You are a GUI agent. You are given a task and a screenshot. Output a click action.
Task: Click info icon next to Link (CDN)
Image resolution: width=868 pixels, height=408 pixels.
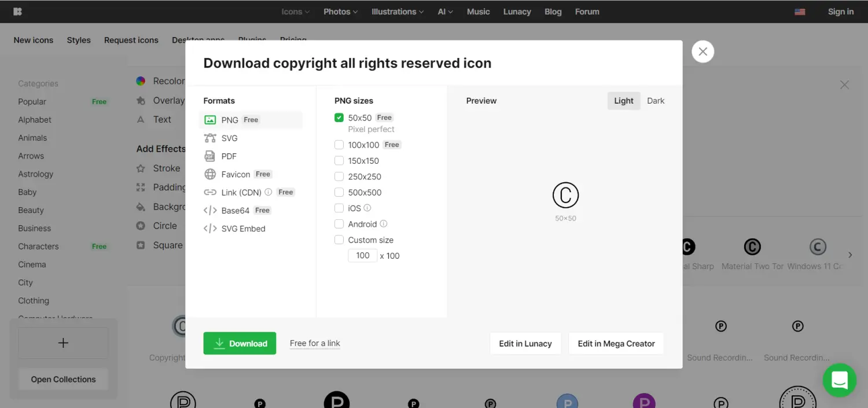268,192
